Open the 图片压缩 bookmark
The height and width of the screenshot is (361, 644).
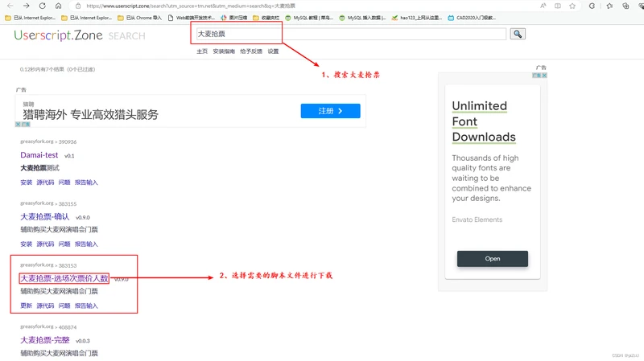coord(234,18)
